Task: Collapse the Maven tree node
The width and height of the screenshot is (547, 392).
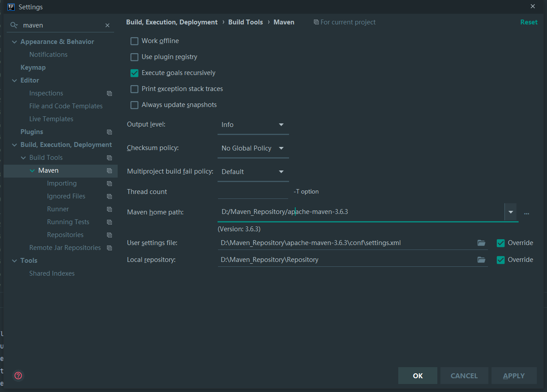Action: [32, 170]
